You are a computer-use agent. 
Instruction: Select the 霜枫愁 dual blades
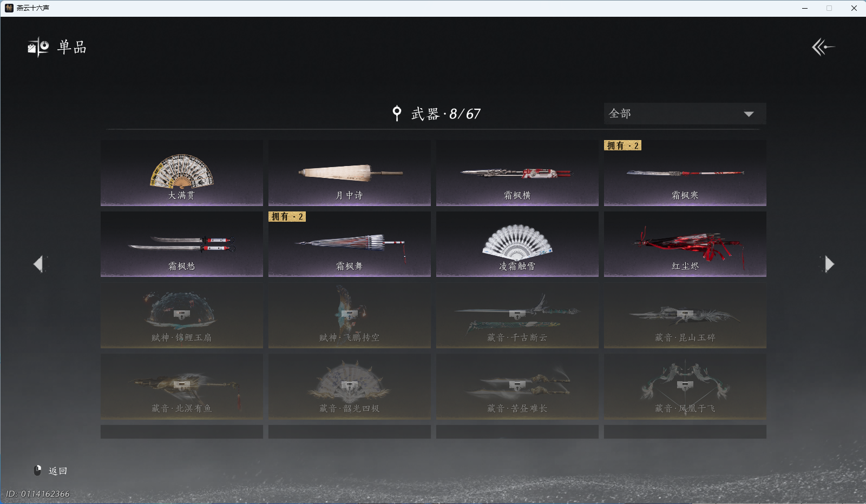coord(182,244)
